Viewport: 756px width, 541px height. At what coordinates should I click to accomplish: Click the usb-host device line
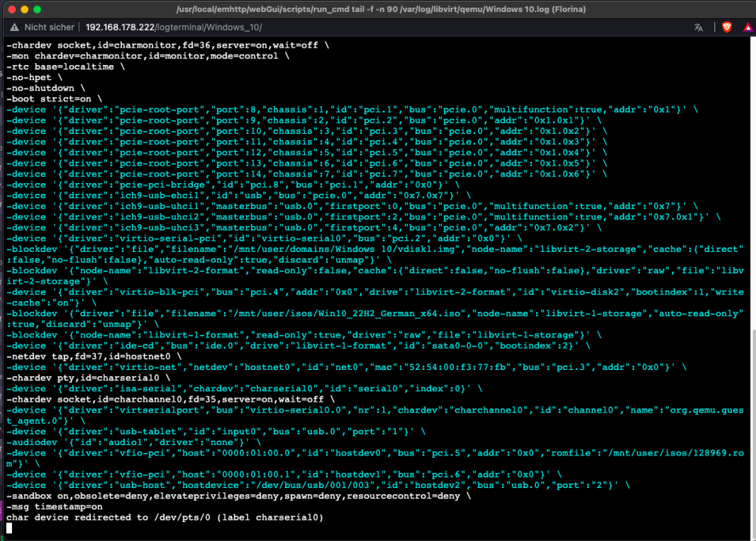click(x=318, y=485)
